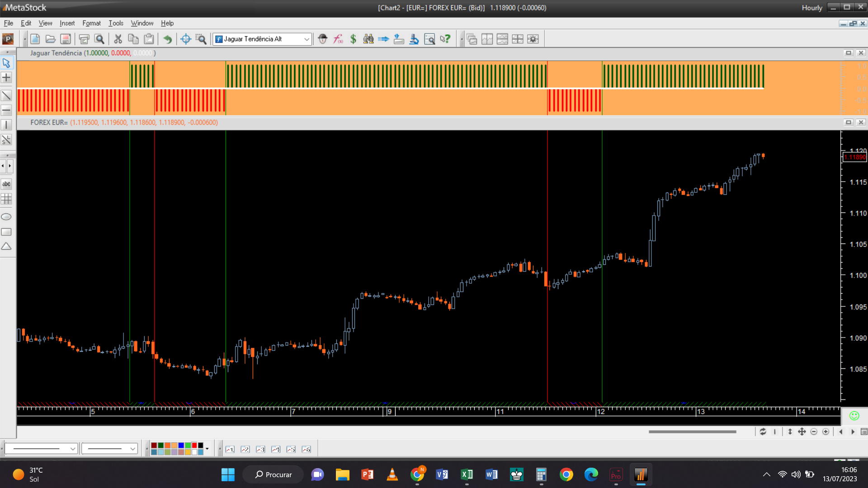Viewport: 868px width, 488px height.
Task: Expand the color palette dropdown arrow
Action: pyautogui.click(x=207, y=449)
